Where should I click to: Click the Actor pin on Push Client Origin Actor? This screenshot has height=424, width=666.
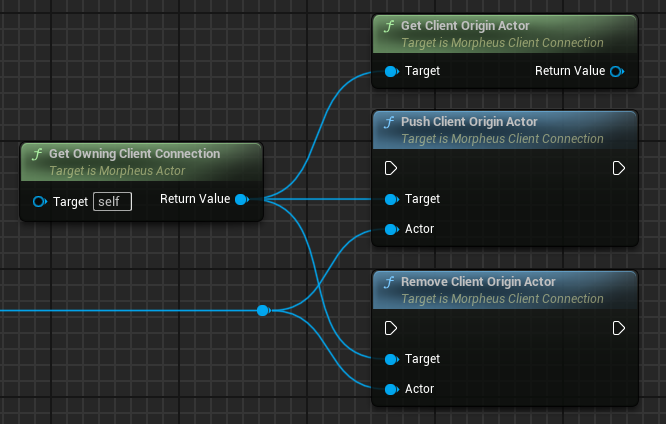tap(391, 229)
